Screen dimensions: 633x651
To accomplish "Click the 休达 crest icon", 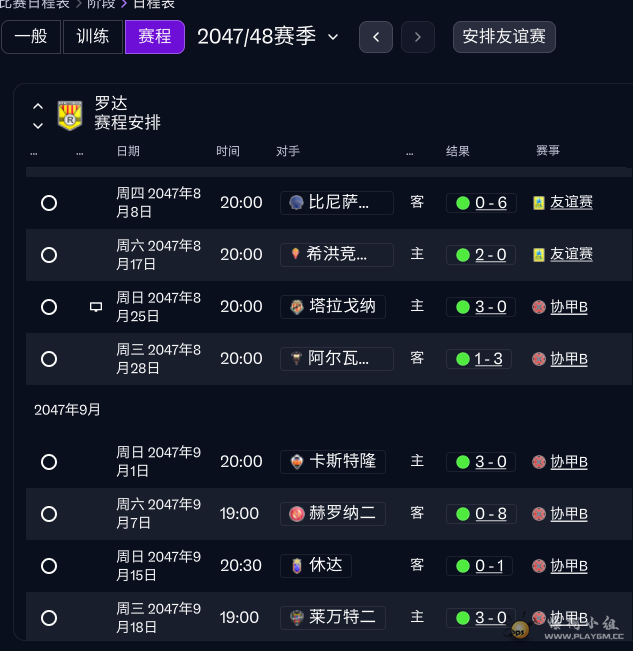I will click(297, 565).
